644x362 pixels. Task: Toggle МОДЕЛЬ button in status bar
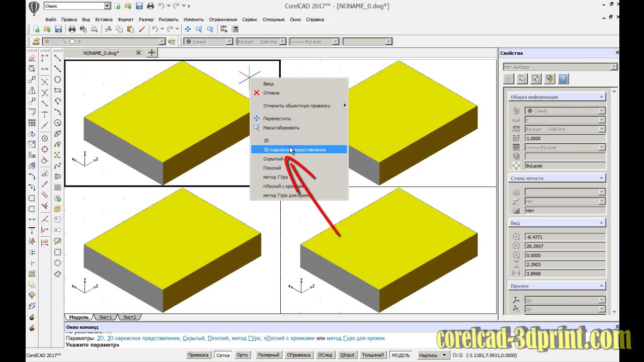(401, 355)
